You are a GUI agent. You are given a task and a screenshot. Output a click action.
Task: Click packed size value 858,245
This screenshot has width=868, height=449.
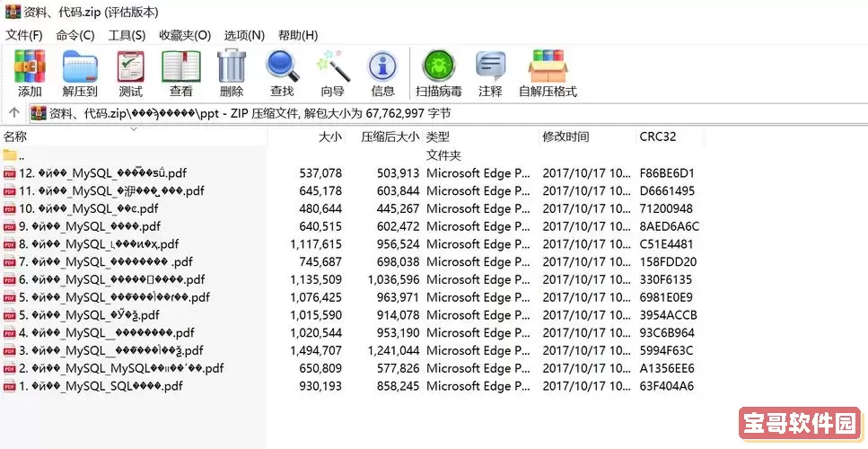pos(398,386)
